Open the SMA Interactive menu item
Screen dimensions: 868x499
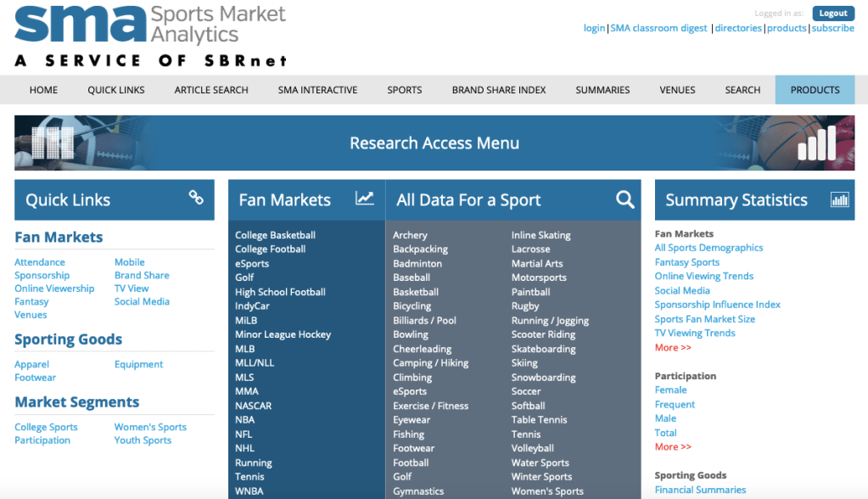coord(317,90)
